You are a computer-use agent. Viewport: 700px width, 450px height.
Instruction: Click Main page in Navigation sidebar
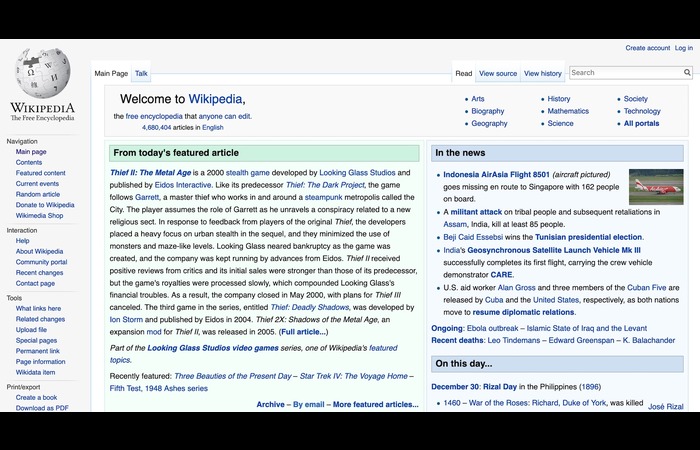pos(31,152)
